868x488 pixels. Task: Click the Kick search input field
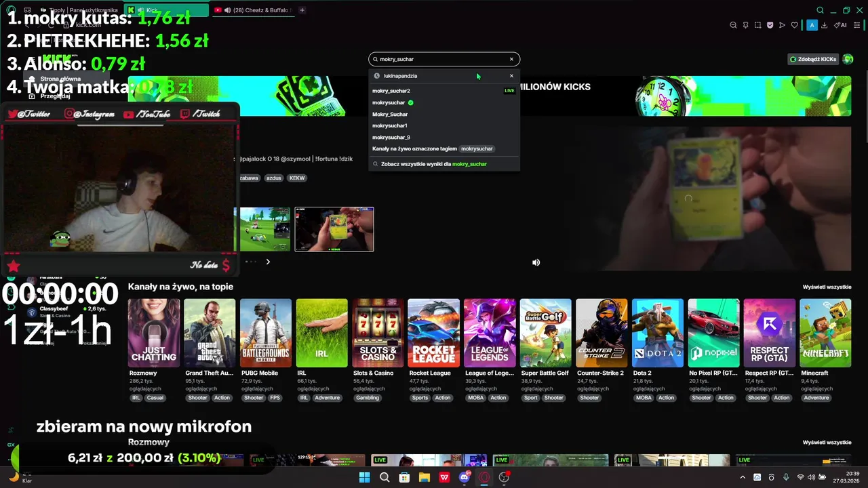tap(443, 59)
